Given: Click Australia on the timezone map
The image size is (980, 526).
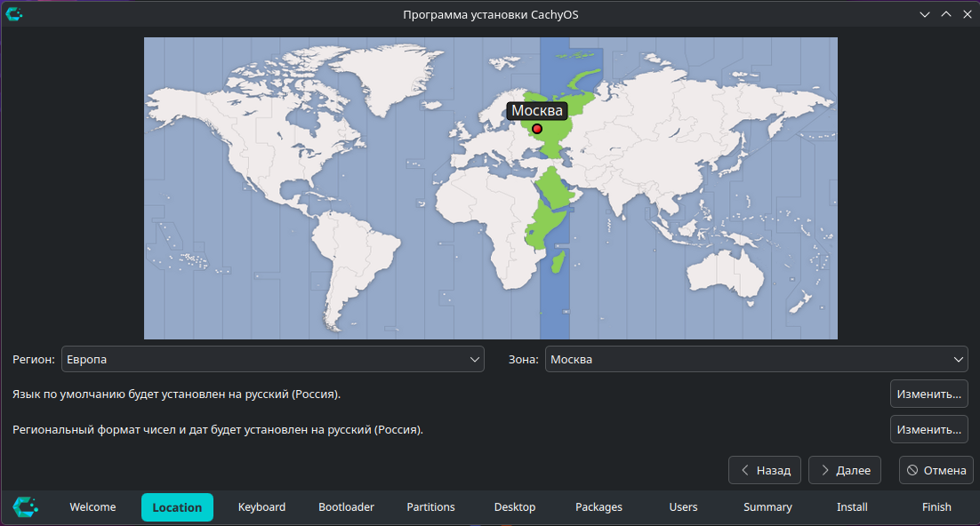Looking at the screenshot, I should pos(725,274).
